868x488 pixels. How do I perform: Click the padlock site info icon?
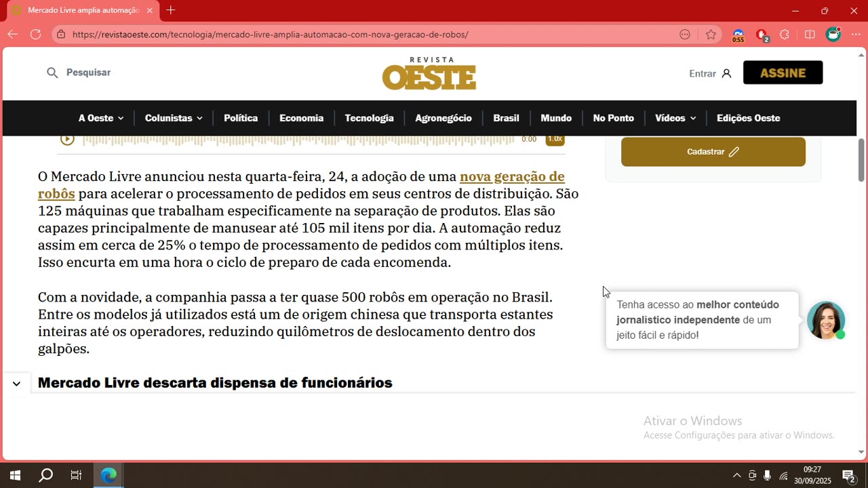[61, 35]
